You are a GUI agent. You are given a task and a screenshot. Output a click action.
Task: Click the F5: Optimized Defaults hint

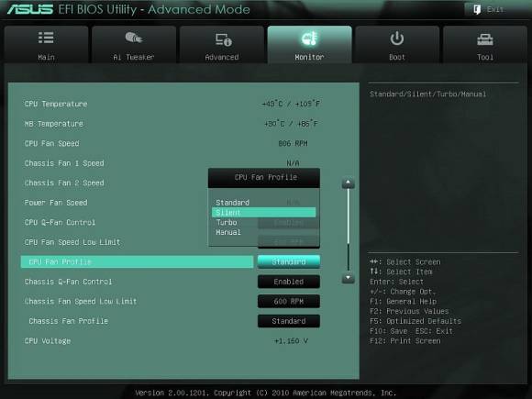pos(416,321)
